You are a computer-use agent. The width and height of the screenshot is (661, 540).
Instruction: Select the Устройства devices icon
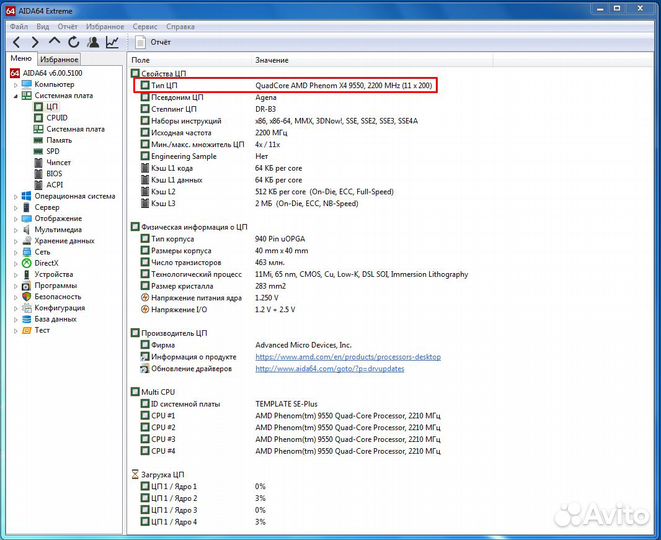[x=27, y=274]
